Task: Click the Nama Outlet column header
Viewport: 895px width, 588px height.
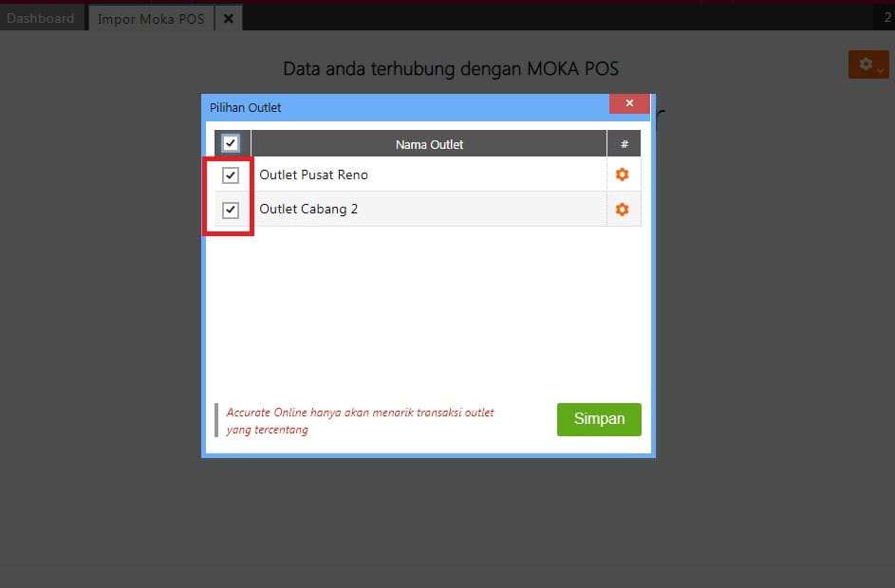Action: click(x=429, y=144)
